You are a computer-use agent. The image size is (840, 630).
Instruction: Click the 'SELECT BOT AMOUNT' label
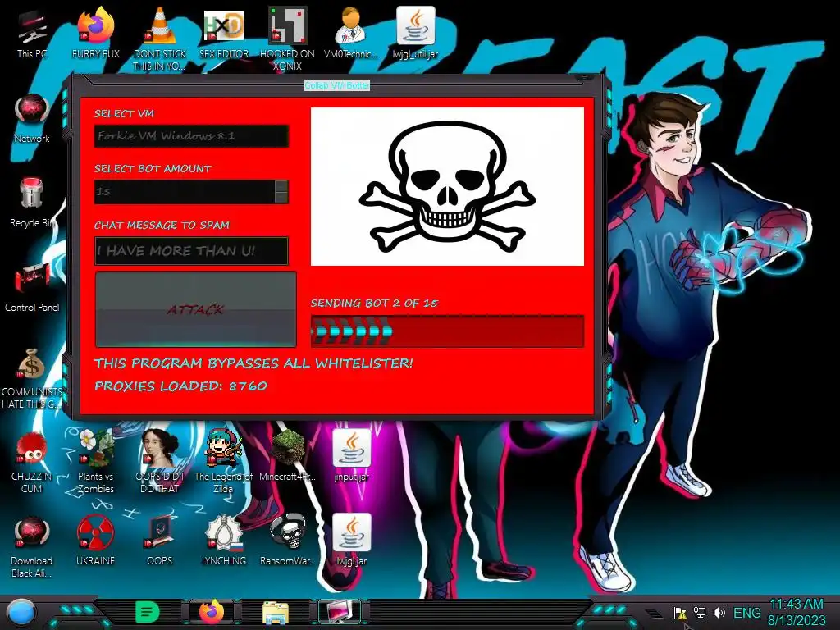point(153,169)
